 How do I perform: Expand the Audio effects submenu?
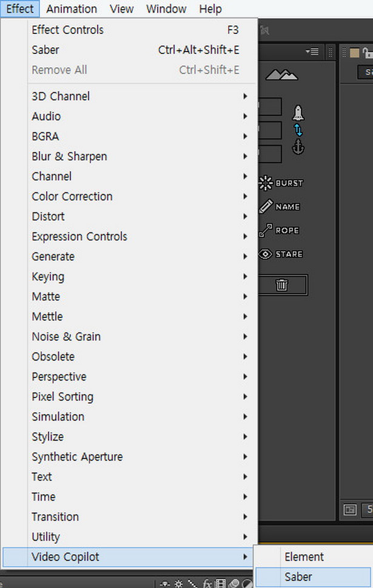click(x=130, y=117)
